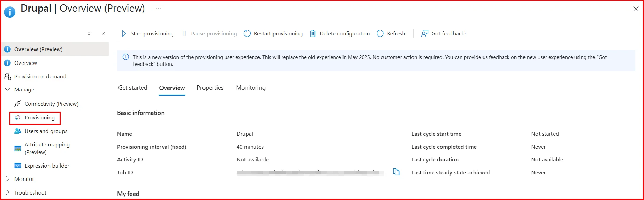Expand the Monitor section chevron

pos(8,179)
